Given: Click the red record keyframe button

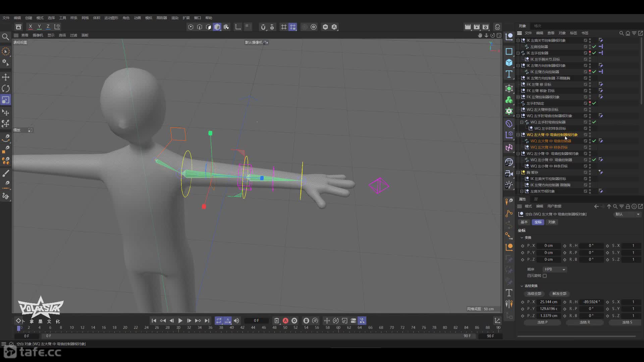Looking at the screenshot, I should coord(285,321).
